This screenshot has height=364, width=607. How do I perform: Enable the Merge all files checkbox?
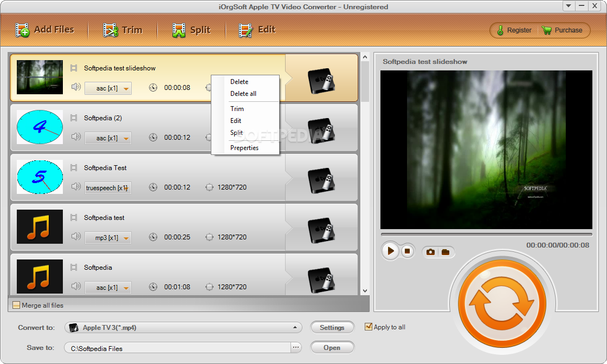[x=16, y=305]
